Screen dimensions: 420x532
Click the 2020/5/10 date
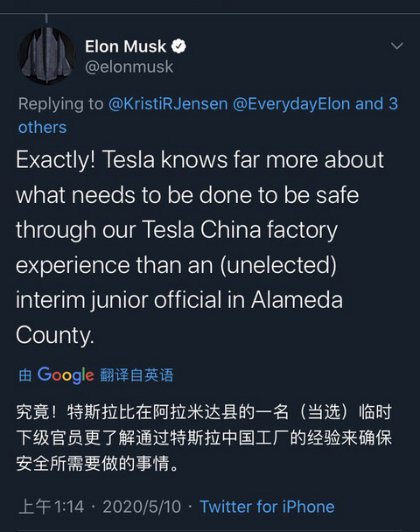point(142,507)
